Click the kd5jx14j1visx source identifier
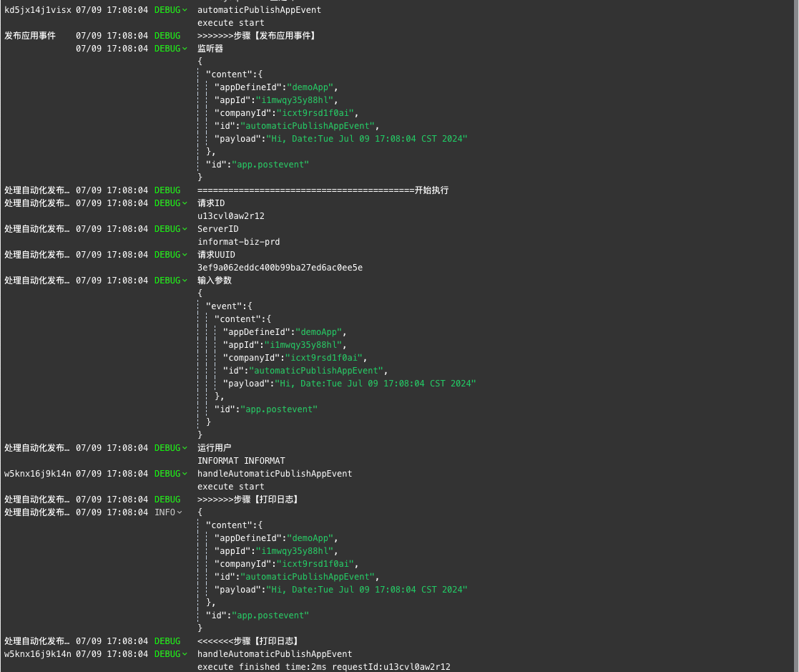This screenshot has height=672, width=799. [38, 10]
